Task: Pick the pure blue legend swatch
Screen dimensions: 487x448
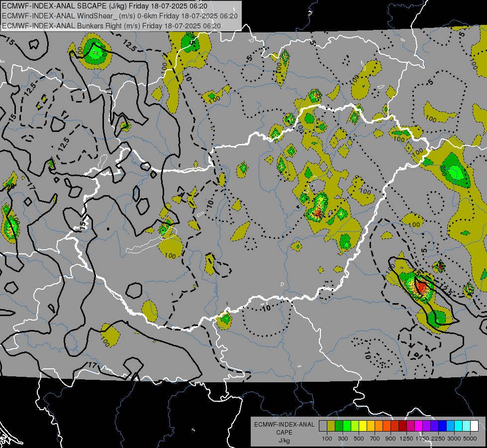Action: click(443, 426)
